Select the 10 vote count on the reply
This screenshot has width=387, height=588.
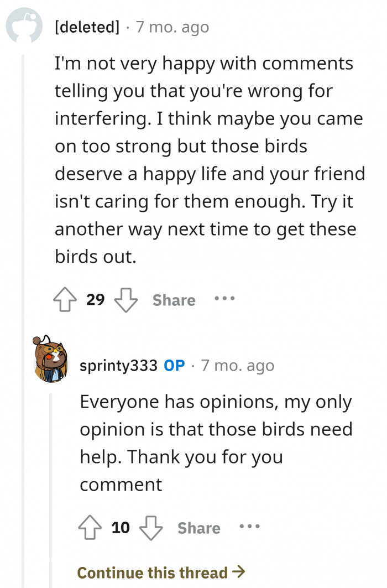120,527
